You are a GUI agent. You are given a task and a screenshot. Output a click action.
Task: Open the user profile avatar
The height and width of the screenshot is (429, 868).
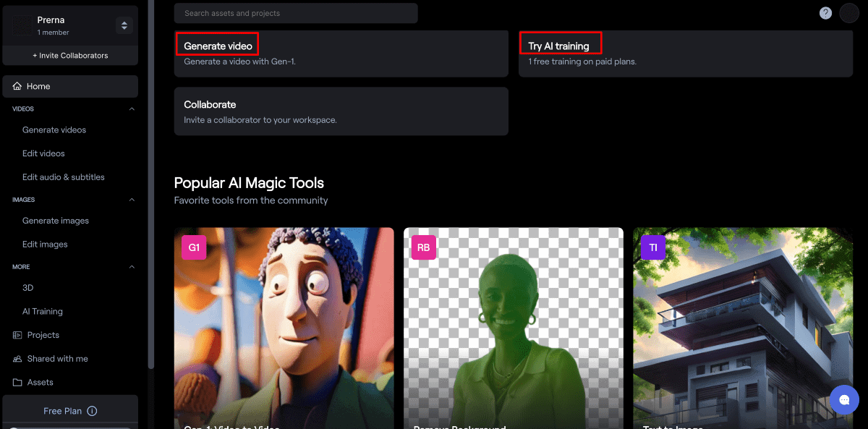[849, 13]
